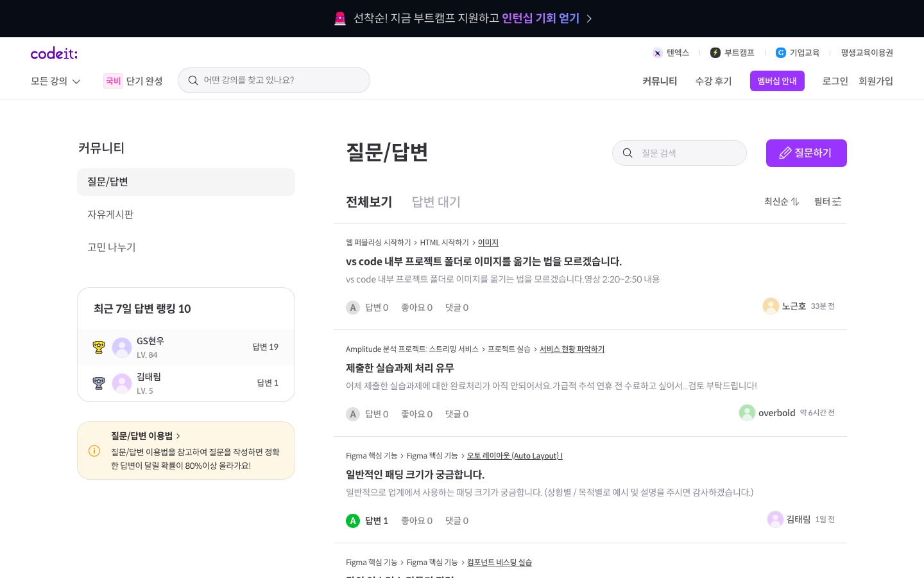
Task: Click the gray A badge on 제출한 실습과제 post
Action: pos(353,414)
